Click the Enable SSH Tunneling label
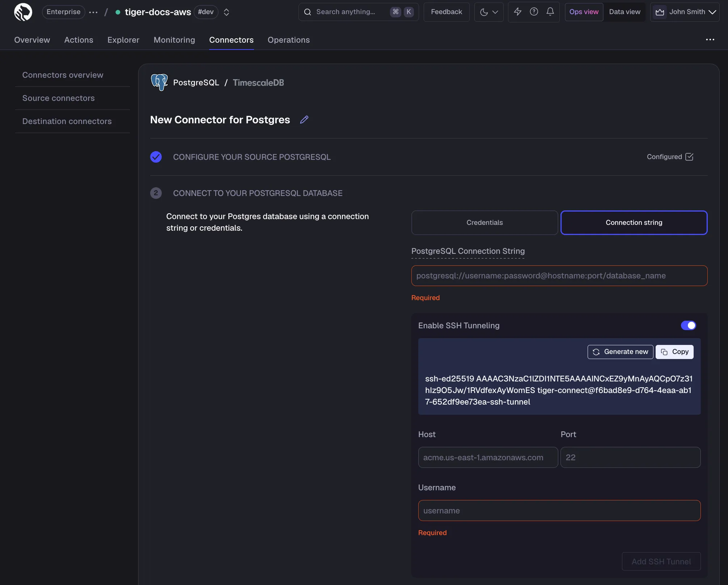 click(x=459, y=325)
